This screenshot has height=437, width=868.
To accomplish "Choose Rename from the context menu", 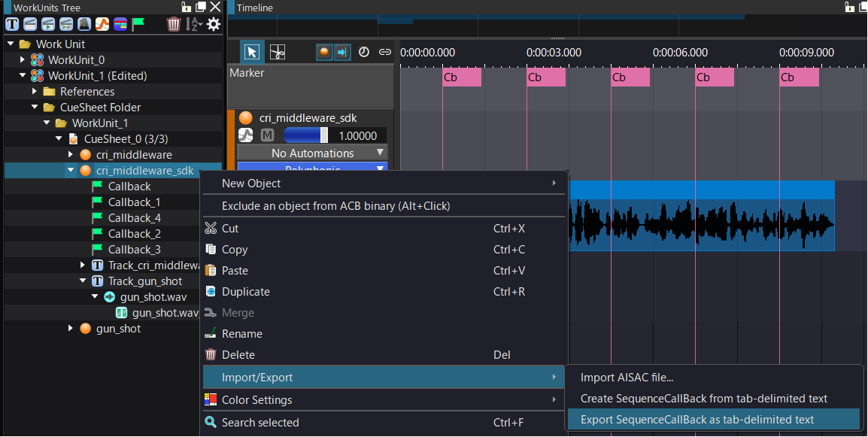I will click(385, 333).
